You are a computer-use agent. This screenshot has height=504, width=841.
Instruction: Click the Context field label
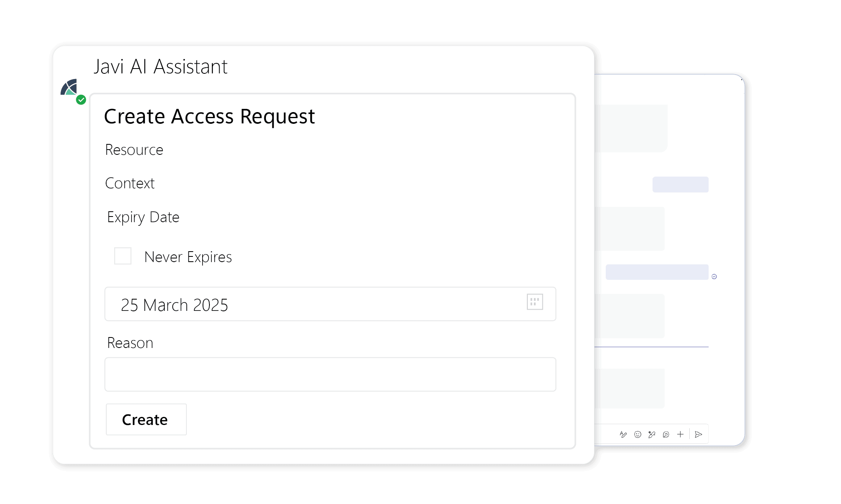pos(130,183)
